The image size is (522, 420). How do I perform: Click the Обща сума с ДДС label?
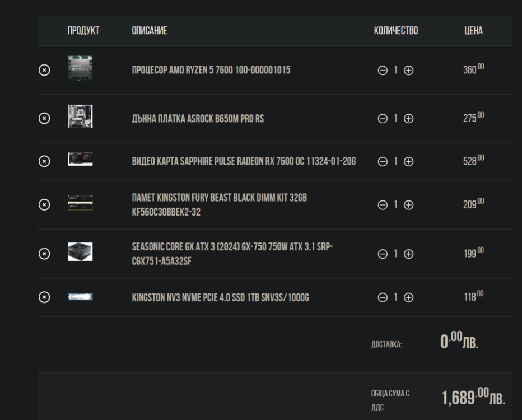(390, 400)
